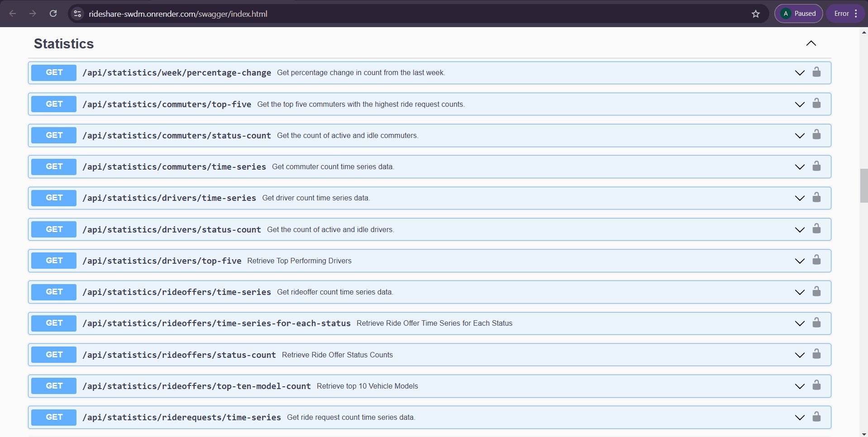Click lock icon for drivers/top-five endpoint
The height and width of the screenshot is (437, 868).
(x=816, y=260)
